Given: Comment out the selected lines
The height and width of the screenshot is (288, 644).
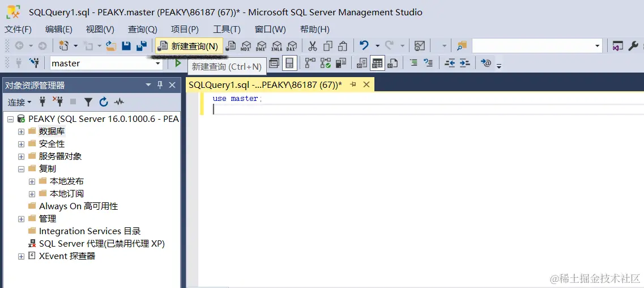Looking at the screenshot, I should [413, 63].
